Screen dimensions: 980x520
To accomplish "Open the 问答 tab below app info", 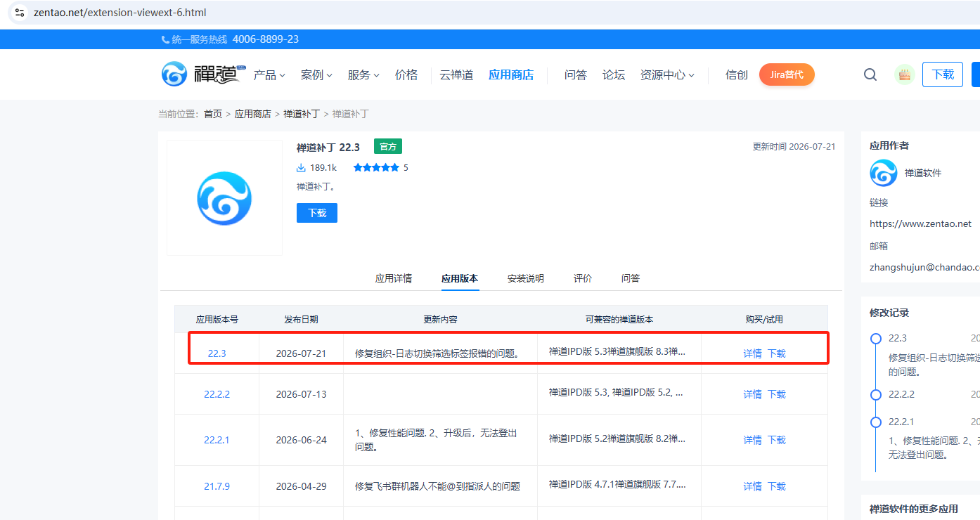I will [x=631, y=278].
